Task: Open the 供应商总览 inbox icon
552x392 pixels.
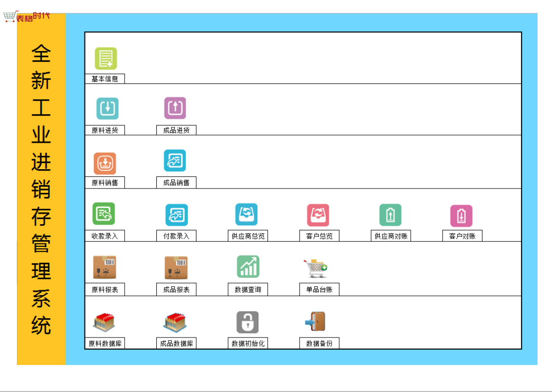Action: pyautogui.click(x=247, y=215)
